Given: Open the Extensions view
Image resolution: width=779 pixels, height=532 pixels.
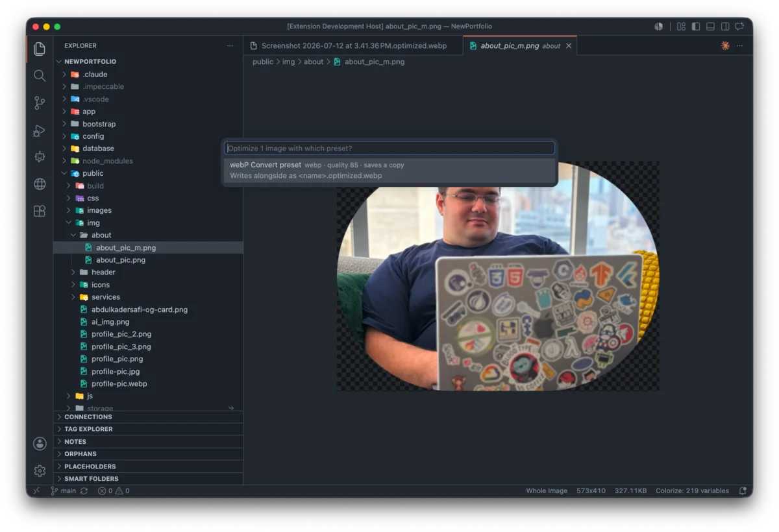Looking at the screenshot, I should [40, 211].
